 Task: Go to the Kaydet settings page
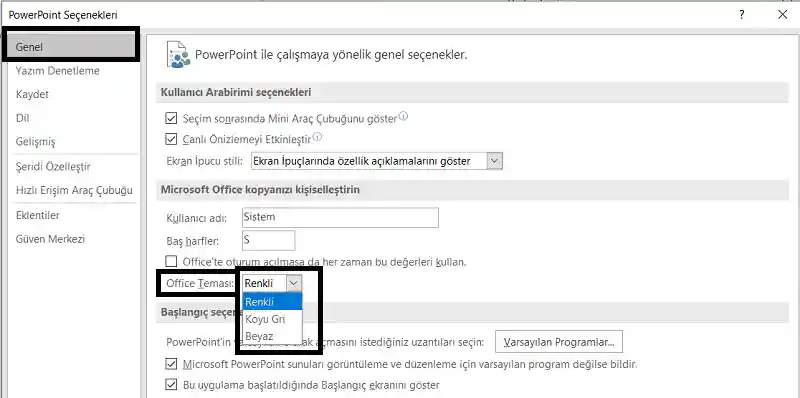click(32, 94)
